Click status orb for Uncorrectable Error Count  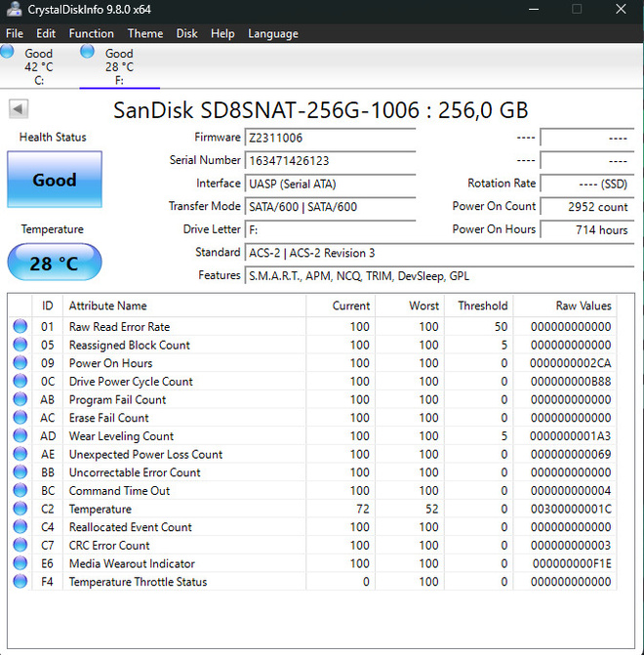20,471
